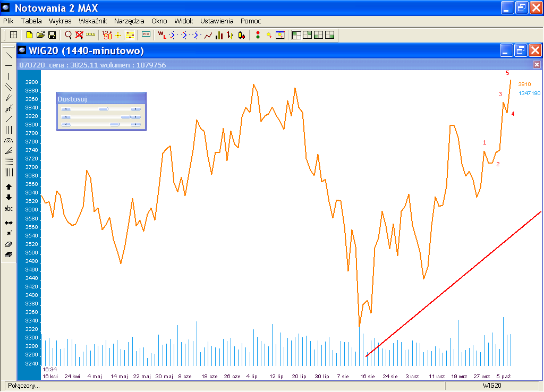Click the top Dostosuj slider thumb
The width and height of the screenshot is (544, 392).
(x=104, y=109)
